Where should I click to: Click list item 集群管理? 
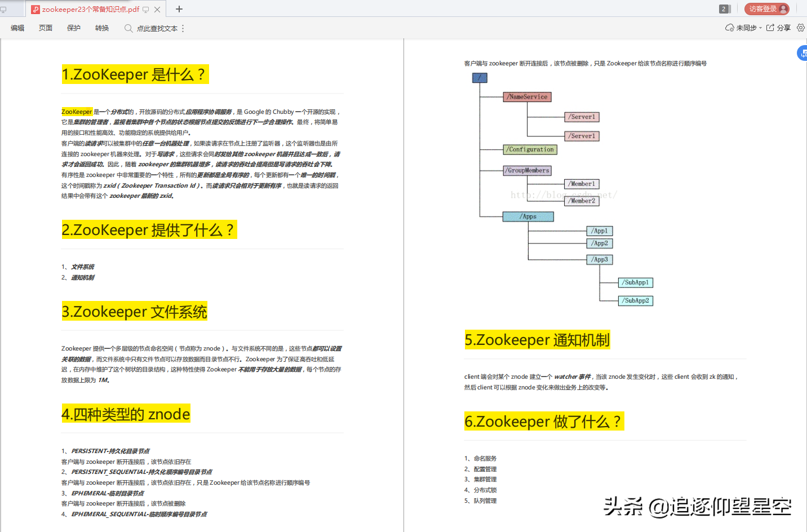(x=485, y=480)
